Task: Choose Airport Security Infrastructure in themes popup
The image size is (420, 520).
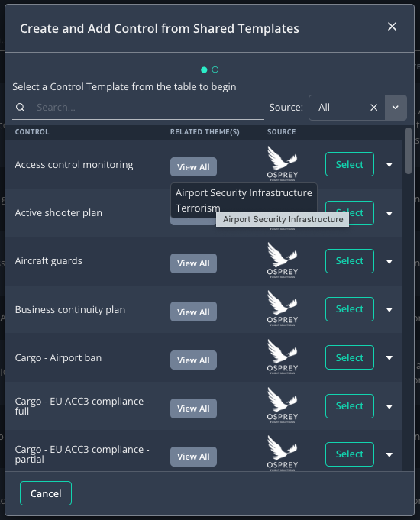Action: 244,192
